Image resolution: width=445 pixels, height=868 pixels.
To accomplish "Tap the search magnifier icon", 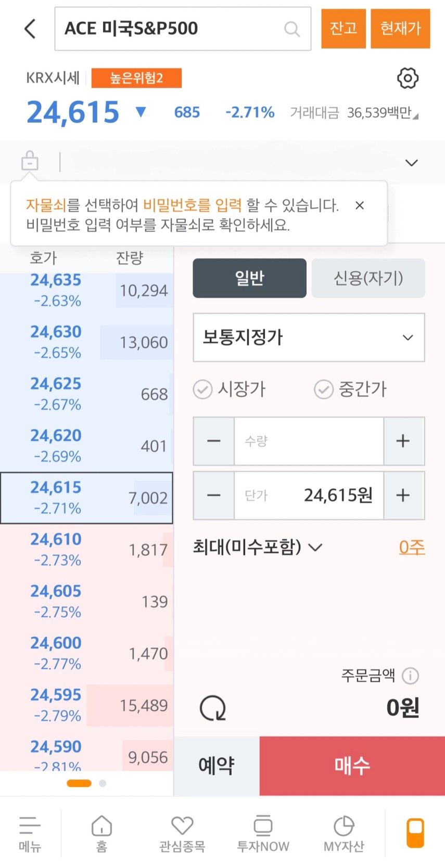I will click(292, 29).
